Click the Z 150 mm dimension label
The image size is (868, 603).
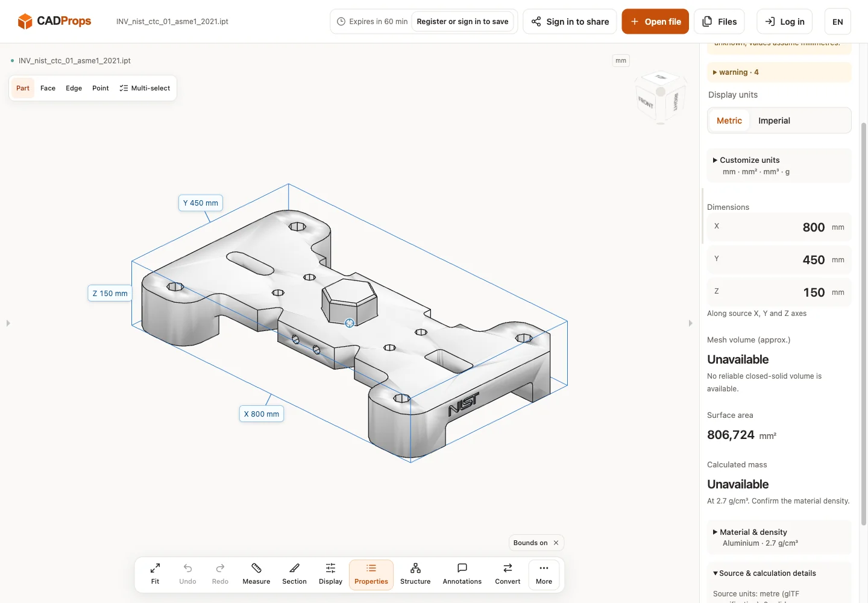coord(110,294)
